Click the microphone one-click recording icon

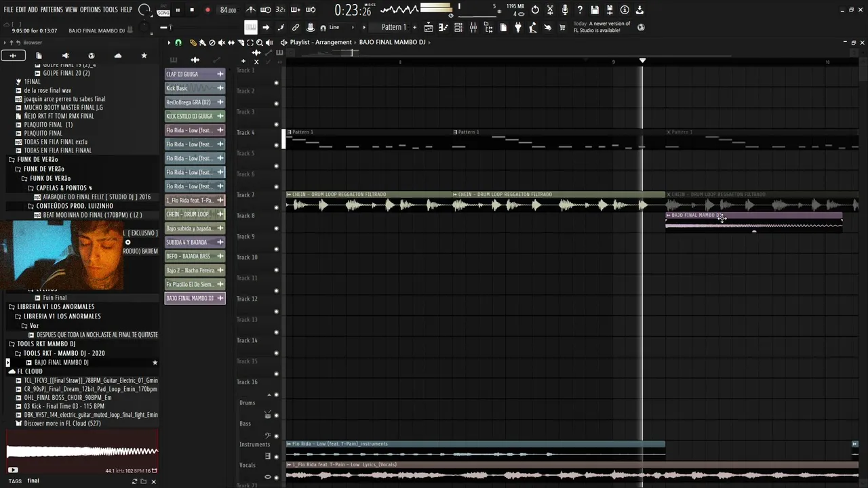pyautogui.click(x=565, y=10)
